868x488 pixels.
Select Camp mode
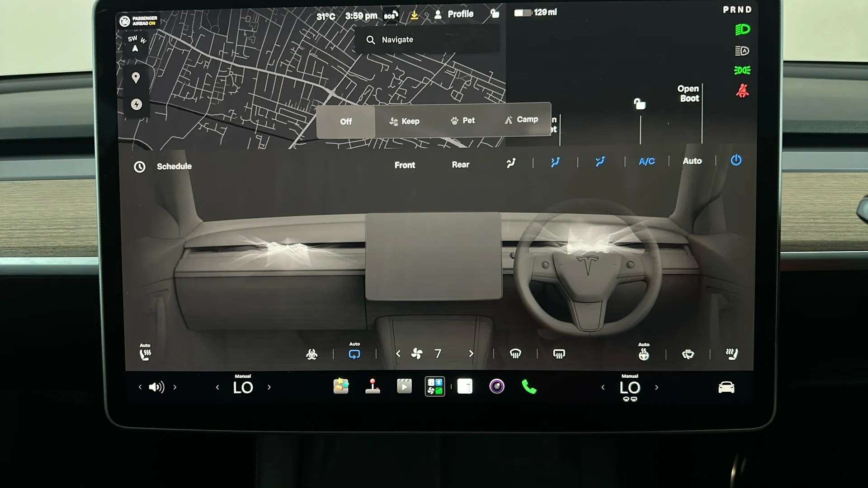(521, 120)
